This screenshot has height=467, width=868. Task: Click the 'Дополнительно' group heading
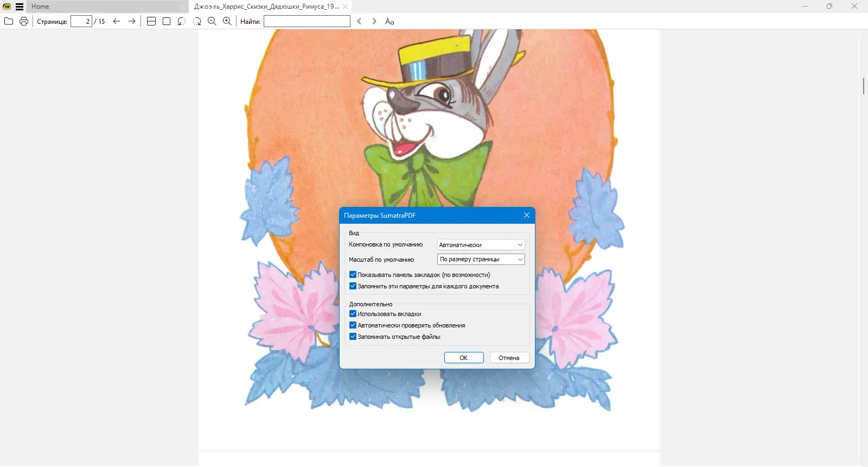(371, 304)
